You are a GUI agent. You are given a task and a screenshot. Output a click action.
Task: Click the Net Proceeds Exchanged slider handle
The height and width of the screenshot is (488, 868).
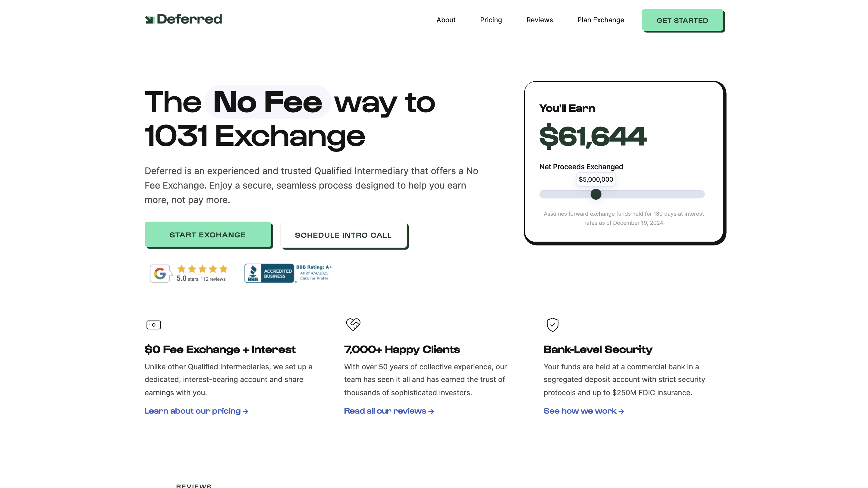(596, 194)
